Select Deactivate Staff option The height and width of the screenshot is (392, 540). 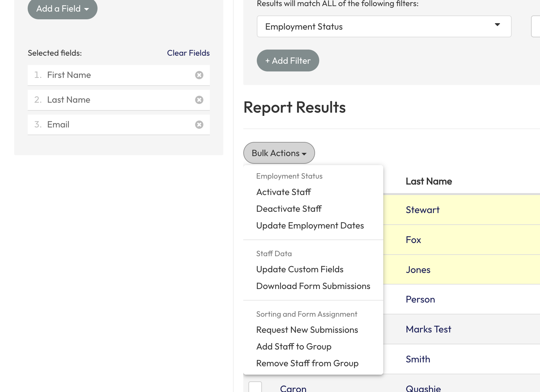(289, 209)
